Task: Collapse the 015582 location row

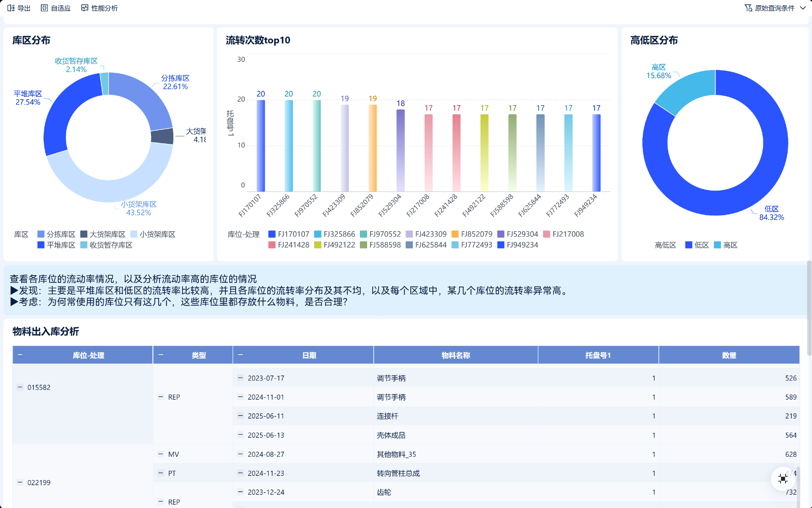Action: click(20, 387)
